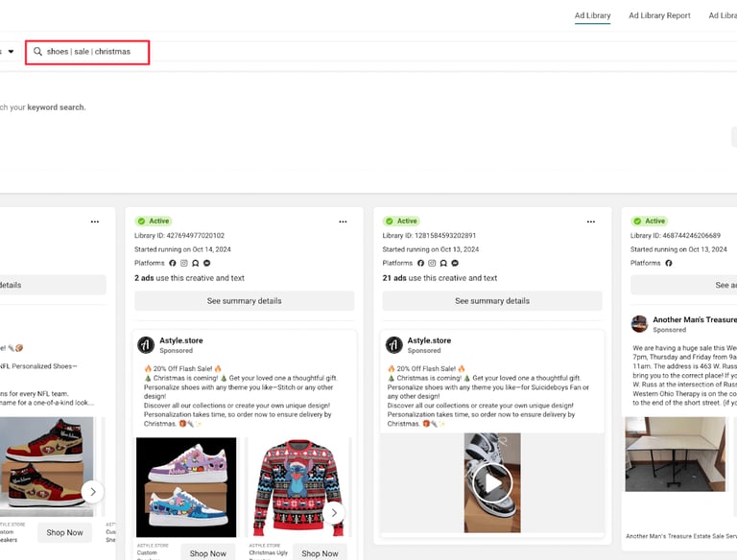This screenshot has height=560, width=737.
Task: Click Astyle.store avatar on Stitch shoes ad
Action: tap(146, 345)
